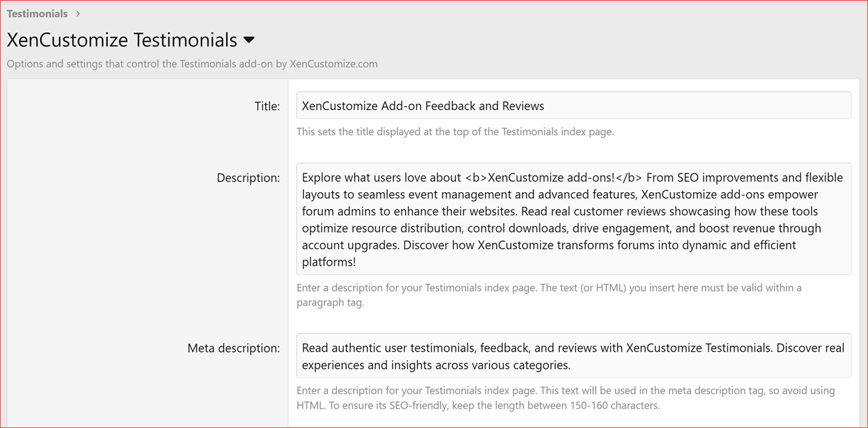Screen dimensions: 868x428
Task: Click the Testimonials breadcrumb link
Action: 37,13
